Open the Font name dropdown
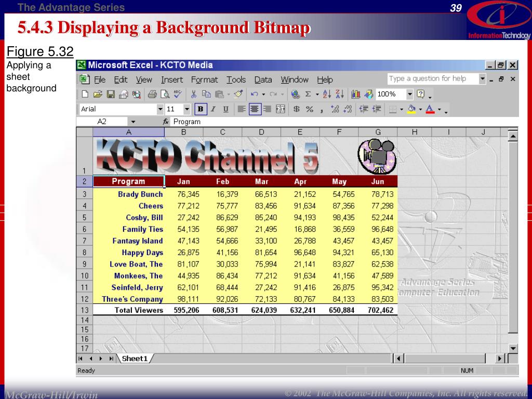 [x=160, y=109]
